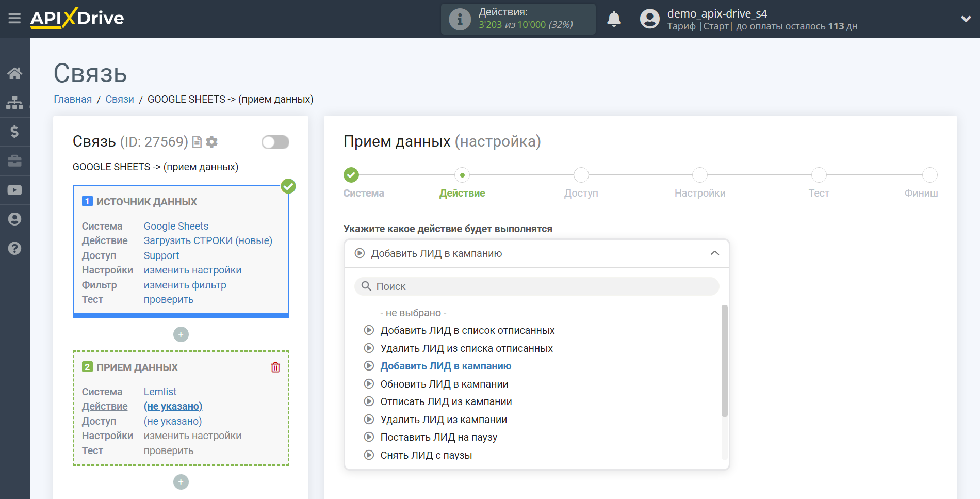Delete the data receiver block

click(275, 367)
